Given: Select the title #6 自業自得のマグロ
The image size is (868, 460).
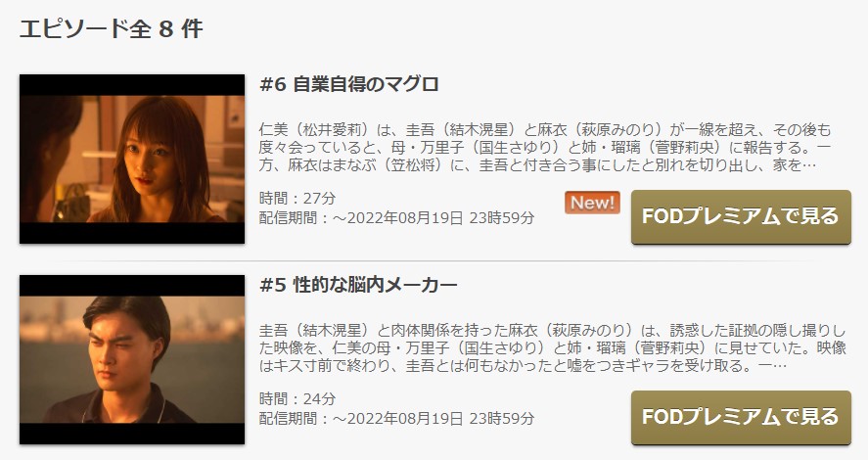Looking at the screenshot, I should pos(349,85).
